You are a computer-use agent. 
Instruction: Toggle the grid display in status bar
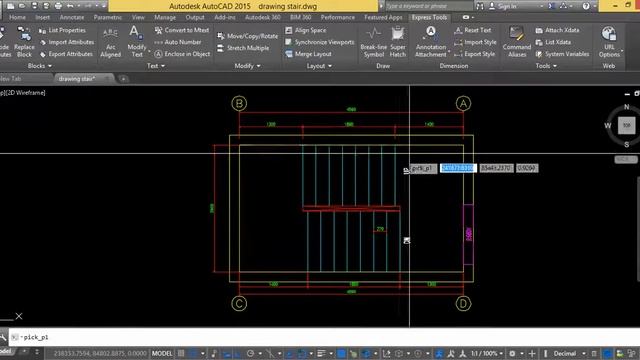[181, 353]
